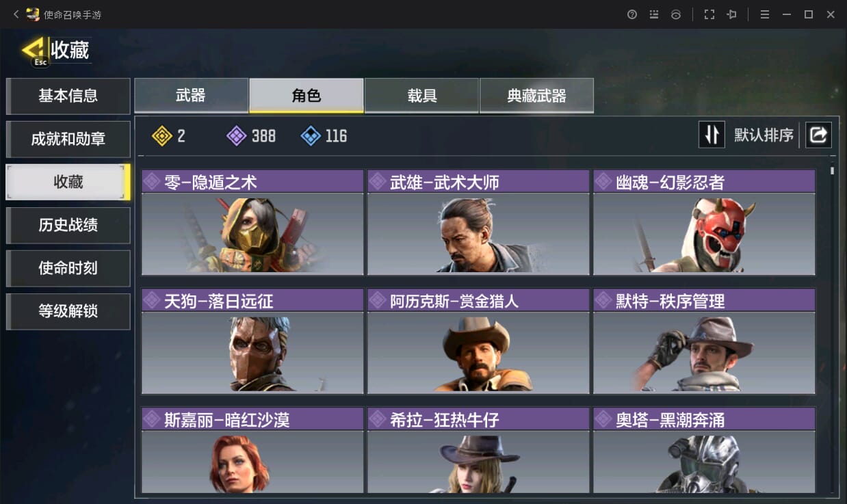
Task: Click the gold legendary rarity count icon
Action: pyautogui.click(x=162, y=136)
